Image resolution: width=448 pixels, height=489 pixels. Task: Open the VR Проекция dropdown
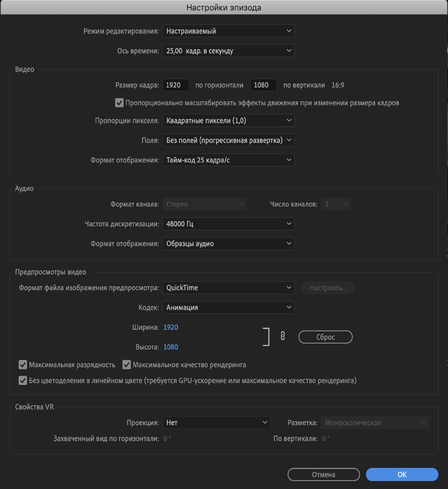coord(216,423)
